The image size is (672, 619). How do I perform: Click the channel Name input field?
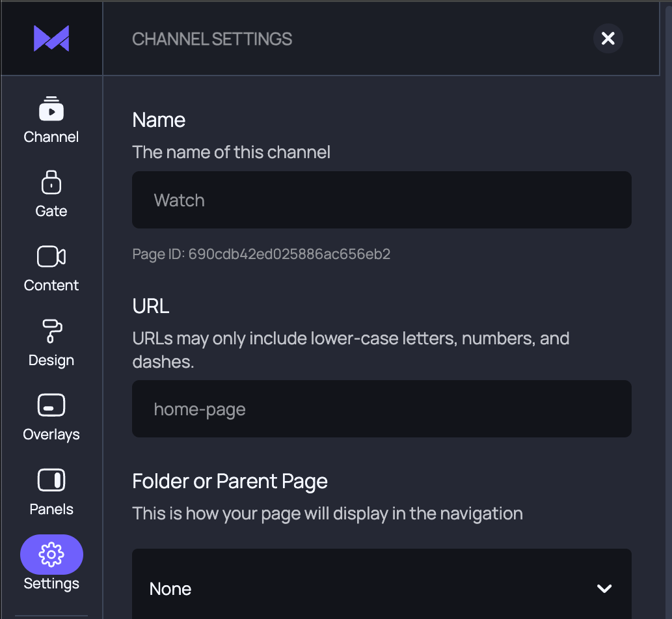[382, 200]
